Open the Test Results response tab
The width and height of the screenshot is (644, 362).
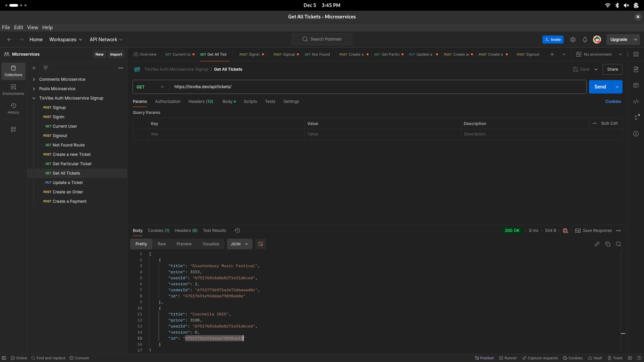214,231
